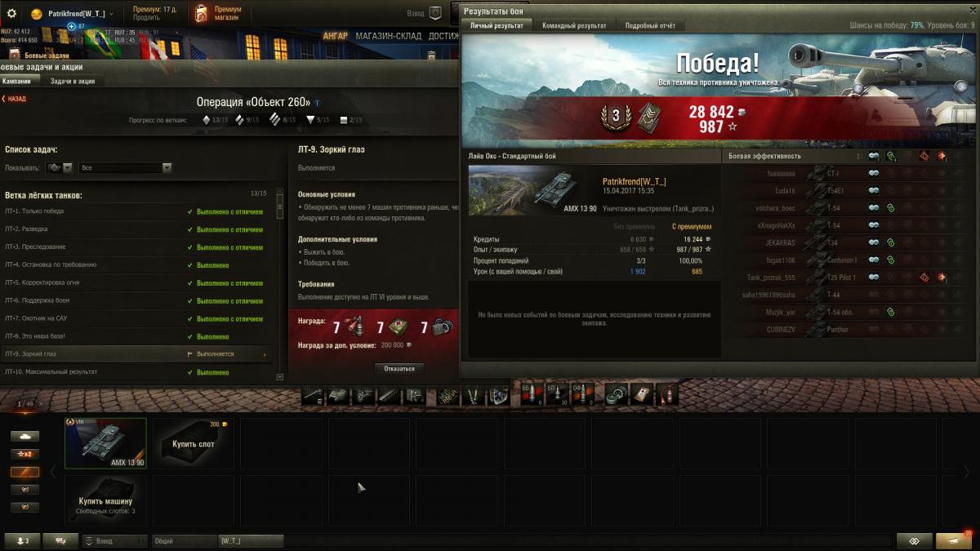Image resolution: width=980 pixels, height=551 pixels.
Task: Open the repair kit consumable slot
Action: click(x=616, y=395)
